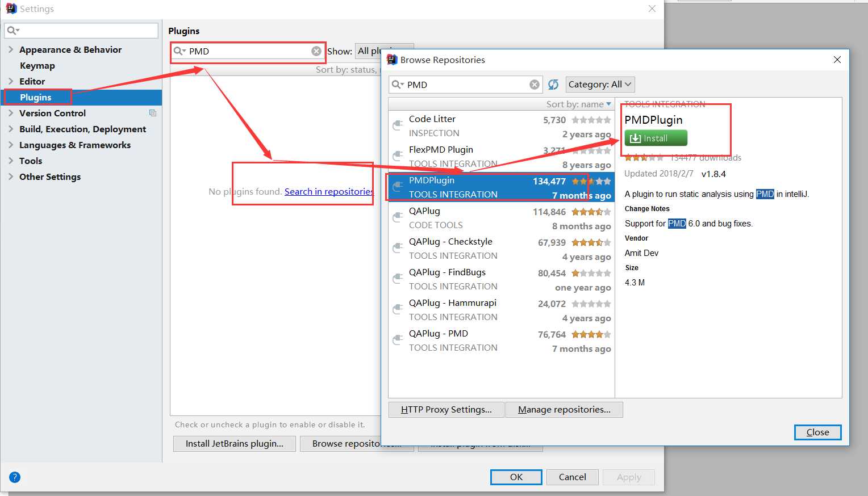Click Install JetBrains plugin button
The width and height of the screenshot is (868, 496).
(x=234, y=443)
